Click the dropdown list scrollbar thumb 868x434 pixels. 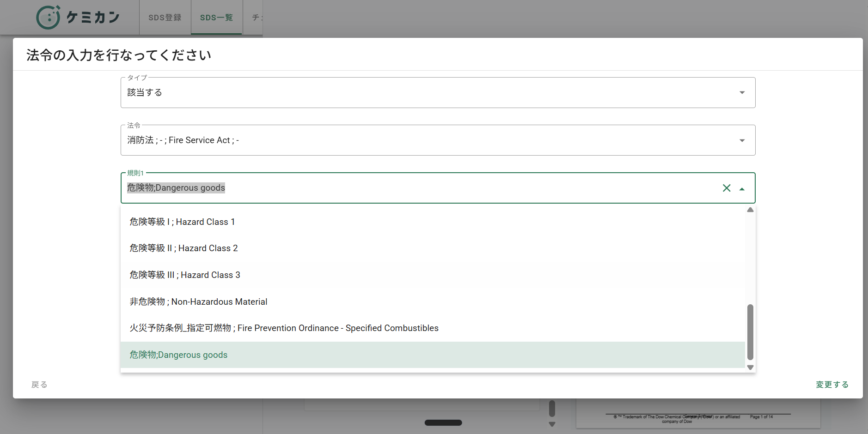coord(750,332)
